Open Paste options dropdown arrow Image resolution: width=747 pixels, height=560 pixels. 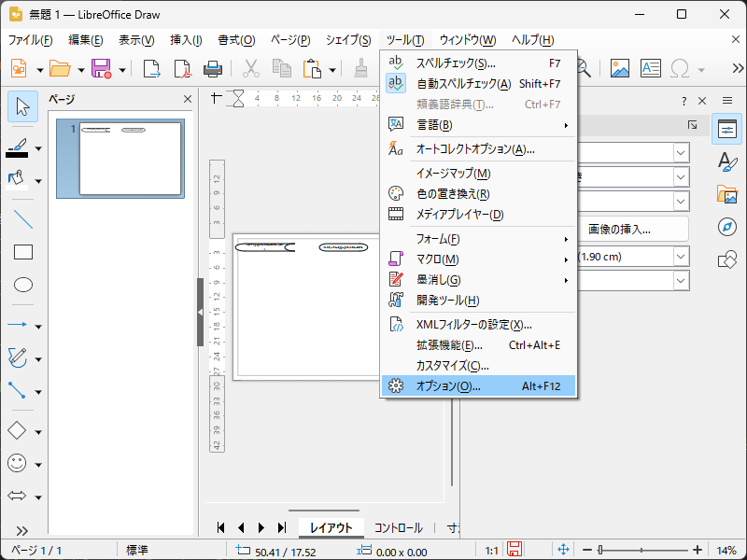(x=332, y=70)
